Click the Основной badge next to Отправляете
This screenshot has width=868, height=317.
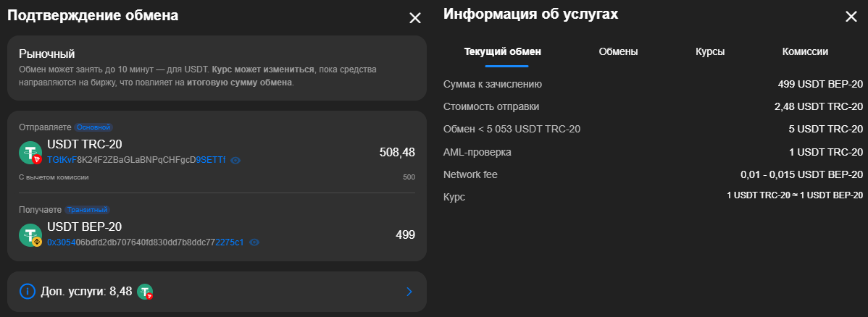tap(94, 127)
